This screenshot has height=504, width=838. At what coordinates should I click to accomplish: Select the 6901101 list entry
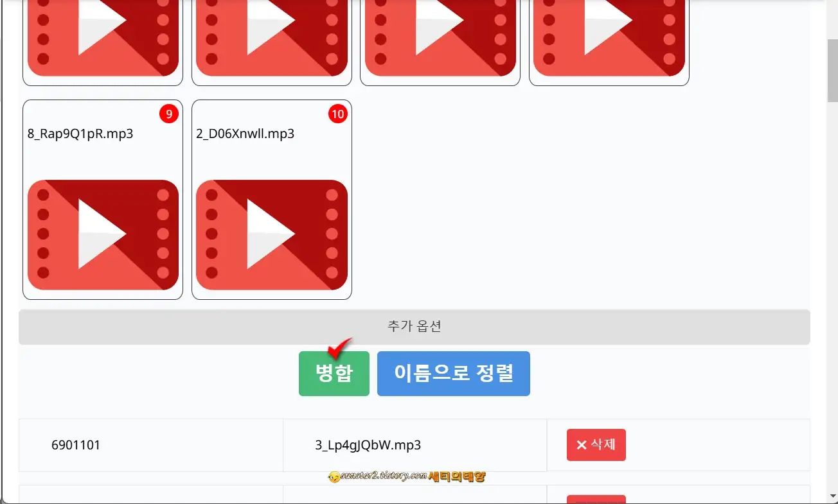pyautogui.click(x=76, y=444)
